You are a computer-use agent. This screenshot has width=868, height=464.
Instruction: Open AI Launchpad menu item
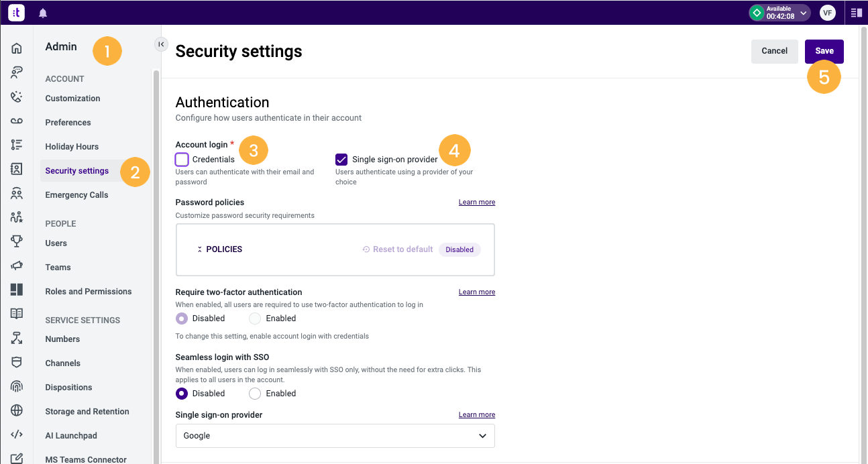click(x=71, y=436)
